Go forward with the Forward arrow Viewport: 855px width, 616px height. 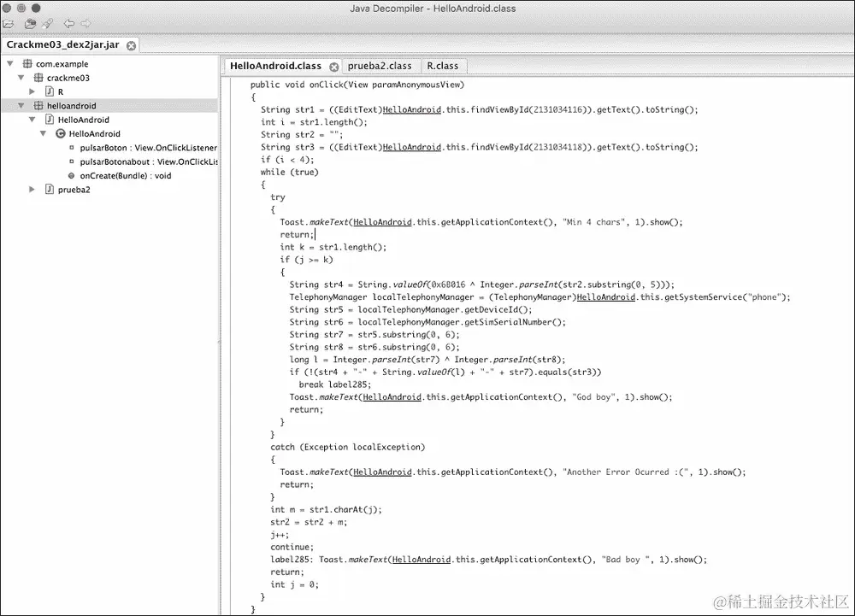[86, 23]
